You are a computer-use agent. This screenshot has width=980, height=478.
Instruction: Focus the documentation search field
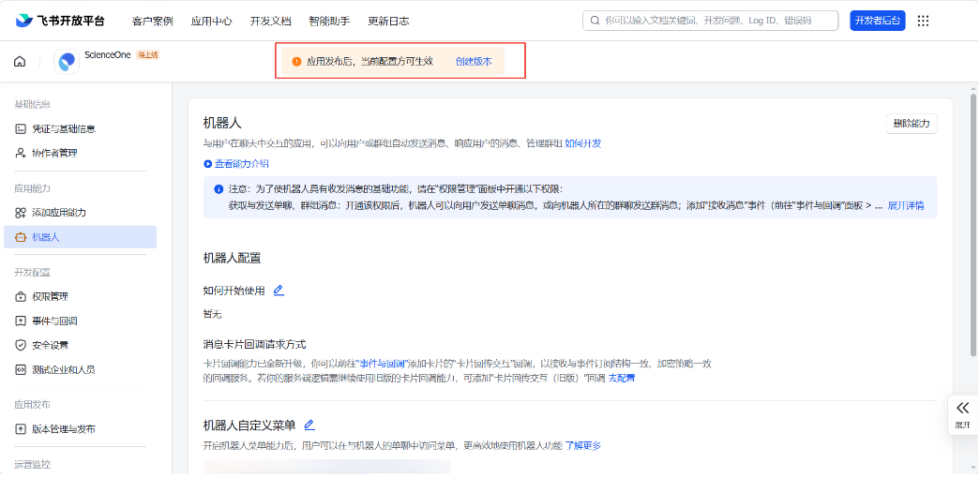click(x=711, y=21)
